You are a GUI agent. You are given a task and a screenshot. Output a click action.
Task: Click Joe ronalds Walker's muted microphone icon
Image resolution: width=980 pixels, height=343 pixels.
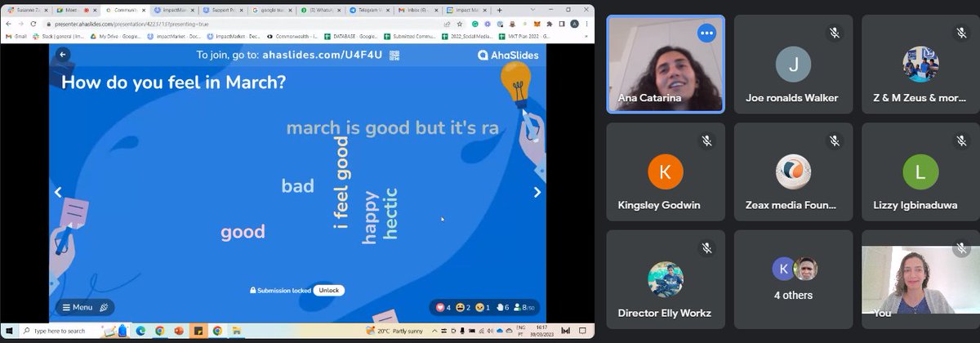click(x=834, y=33)
